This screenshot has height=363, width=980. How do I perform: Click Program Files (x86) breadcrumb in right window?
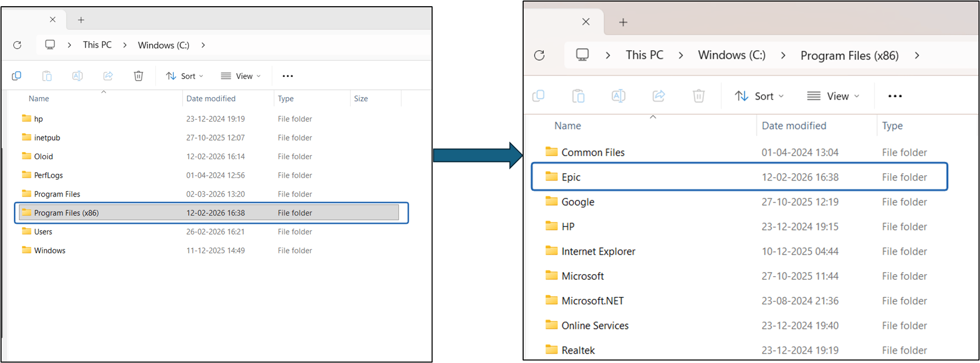pos(849,55)
